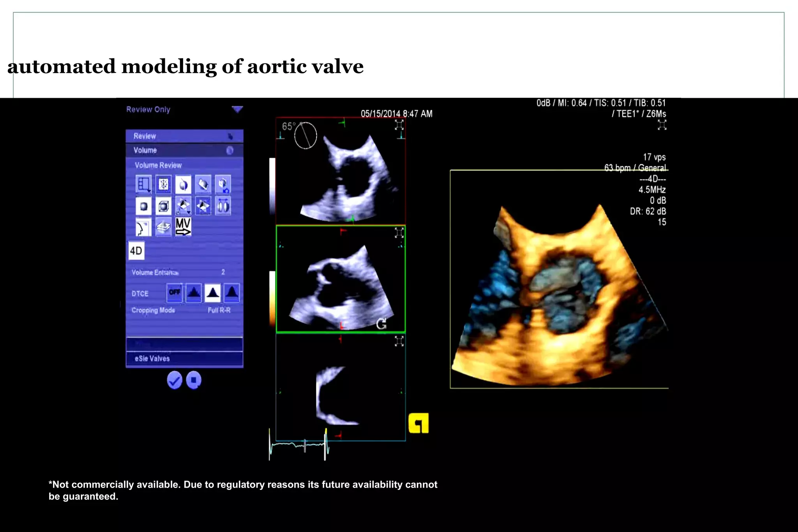The image size is (798, 532).
Task: Click the multi-pane layout icon in Volume Review
Action: [x=143, y=184]
